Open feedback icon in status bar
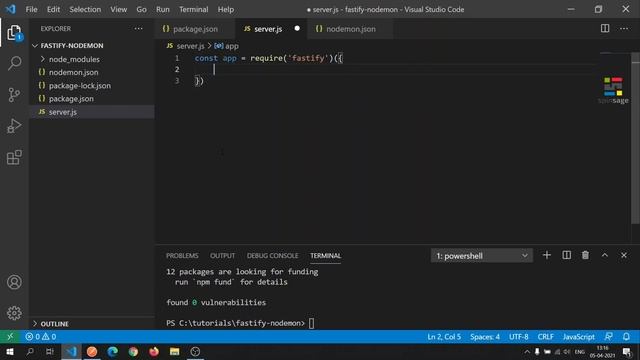The image size is (640, 360). pyautogui.click(x=609, y=337)
